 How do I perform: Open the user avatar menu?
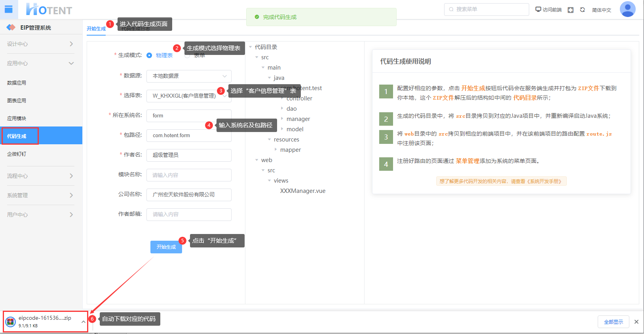pos(627,9)
